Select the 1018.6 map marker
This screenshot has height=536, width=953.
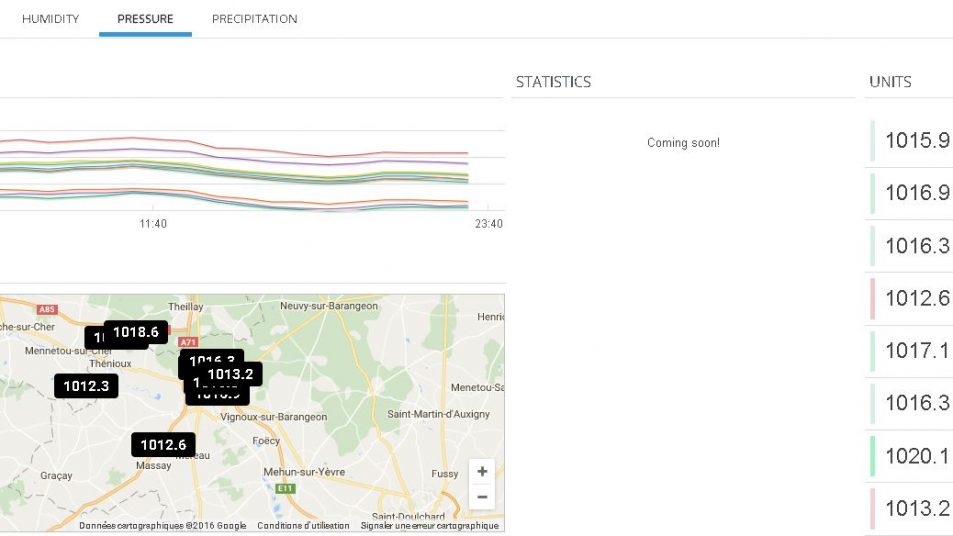click(x=136, y=332)
